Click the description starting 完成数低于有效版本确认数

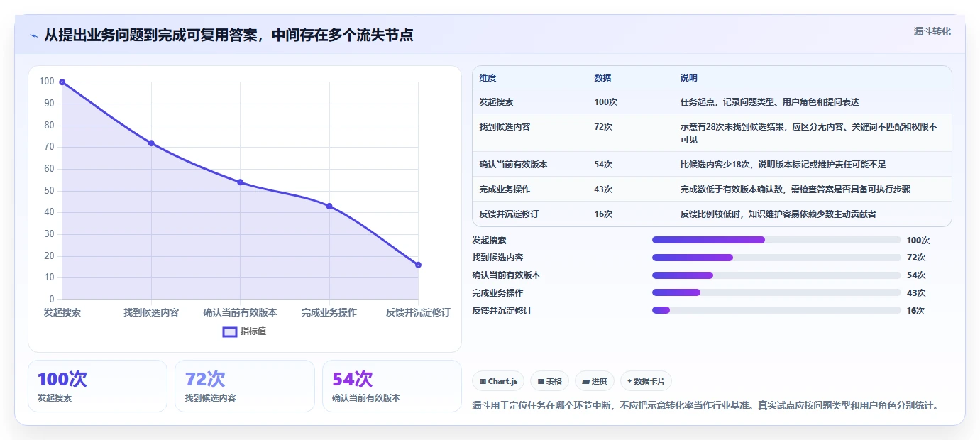[795, 189]
